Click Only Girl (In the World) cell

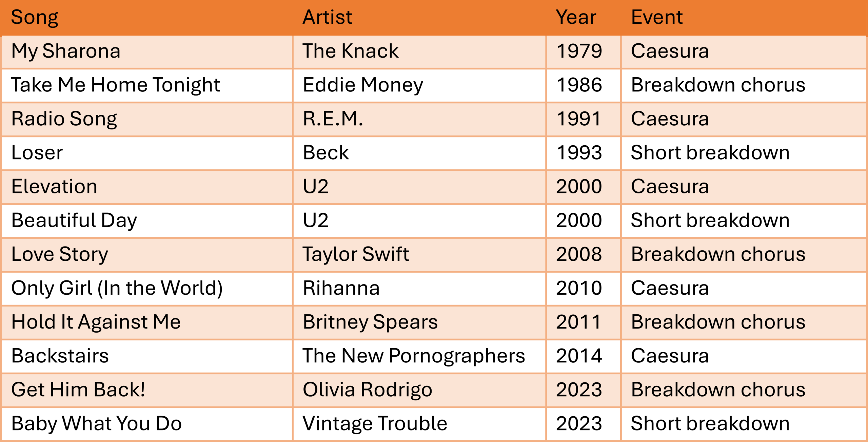(147, 289)
